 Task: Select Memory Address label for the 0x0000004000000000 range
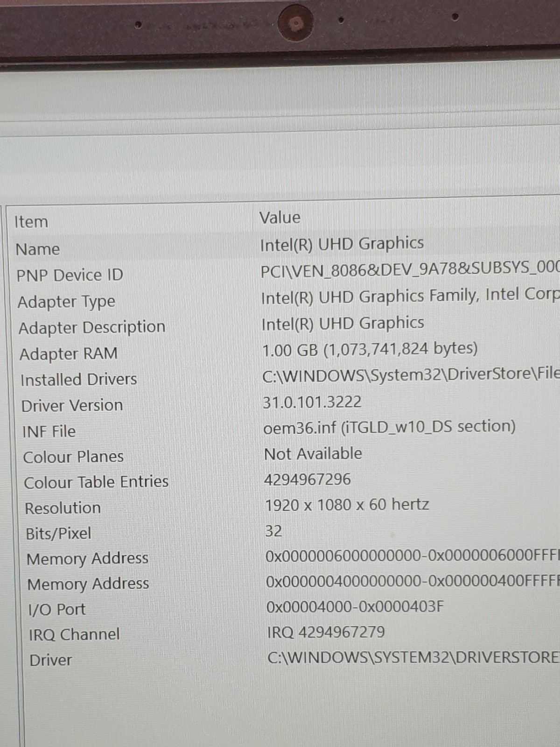(88, 584)
